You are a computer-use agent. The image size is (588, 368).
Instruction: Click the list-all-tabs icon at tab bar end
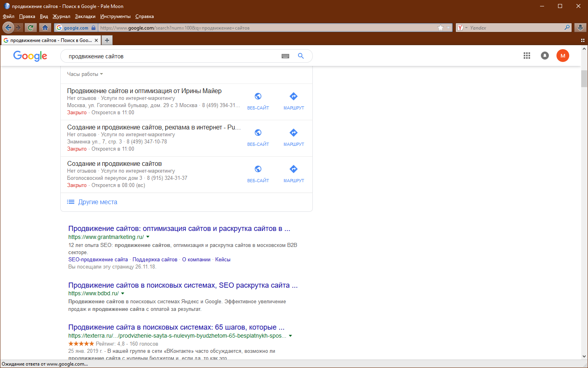(583, 40)
